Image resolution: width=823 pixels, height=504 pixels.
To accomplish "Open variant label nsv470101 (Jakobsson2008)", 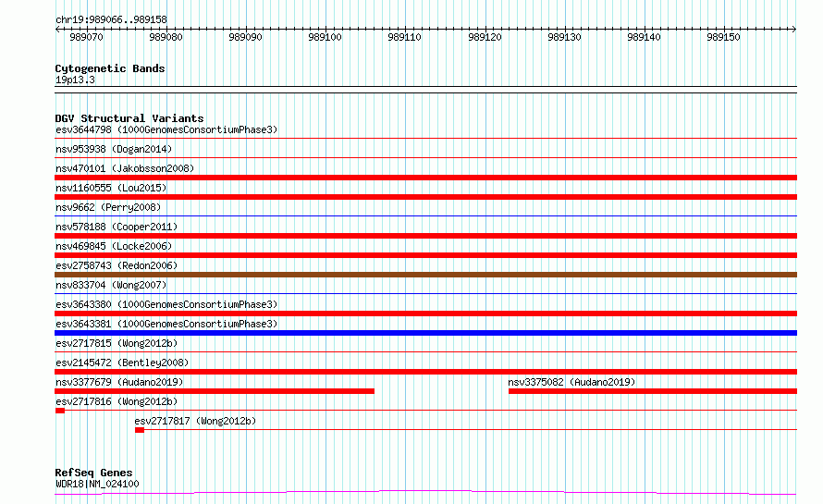I will click(125, 168).
